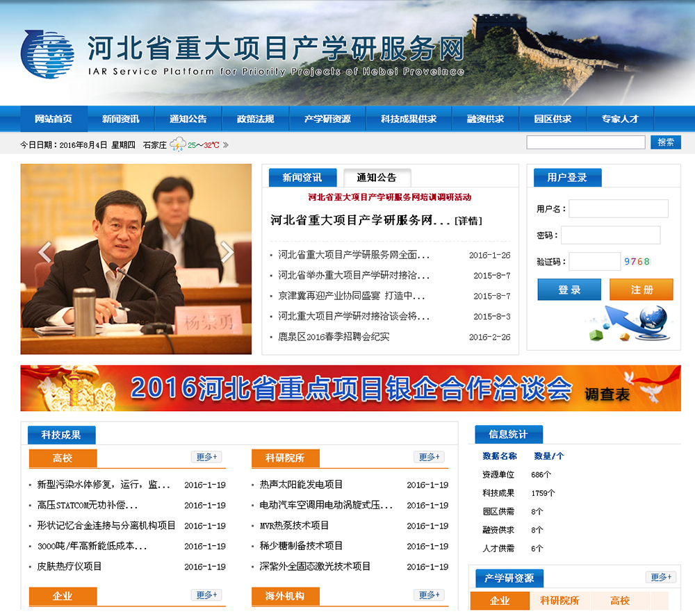Click the 搜索 search button

click(665, 142)
